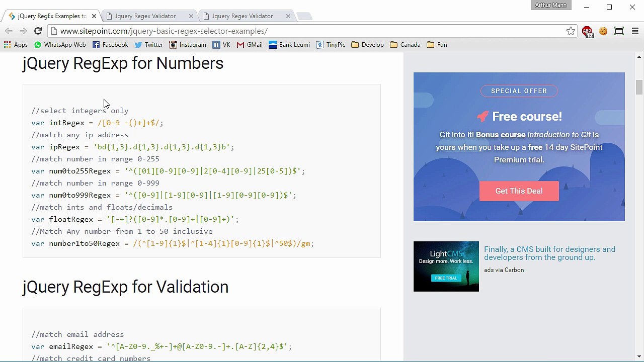Click the scrollbar up arrow
The image size is (644, 362).
(x=639, y=57)
